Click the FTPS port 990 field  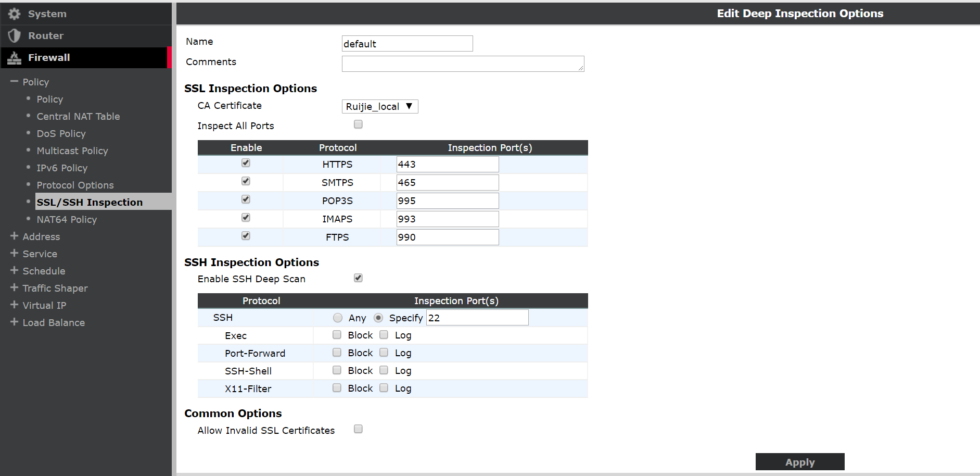pos(448,237)
